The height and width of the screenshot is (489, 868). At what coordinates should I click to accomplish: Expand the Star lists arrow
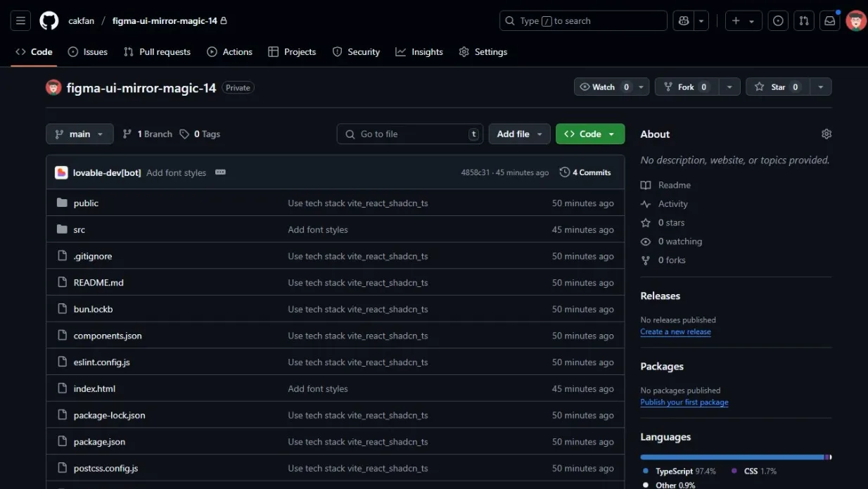click(x=821, y=87)
